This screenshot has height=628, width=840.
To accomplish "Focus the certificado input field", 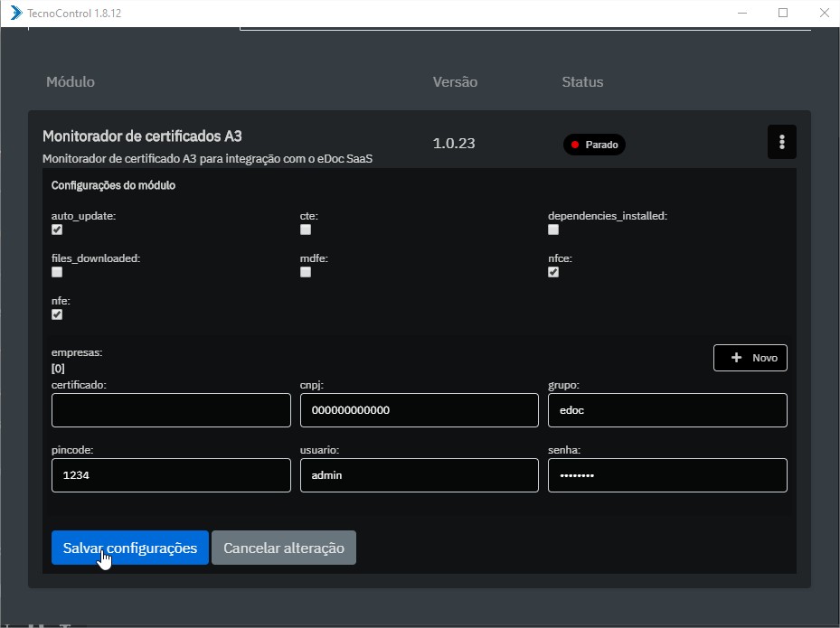I will click(171, 410).
